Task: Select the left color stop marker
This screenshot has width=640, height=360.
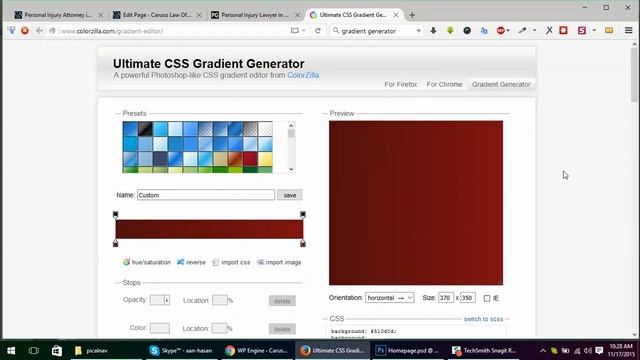Action: [x=116, y=243]
